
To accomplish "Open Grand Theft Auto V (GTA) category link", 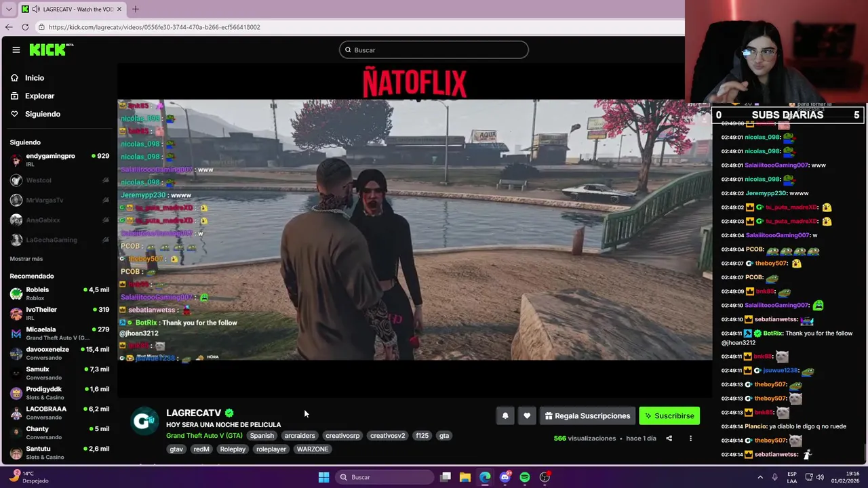I will [204, 436].
